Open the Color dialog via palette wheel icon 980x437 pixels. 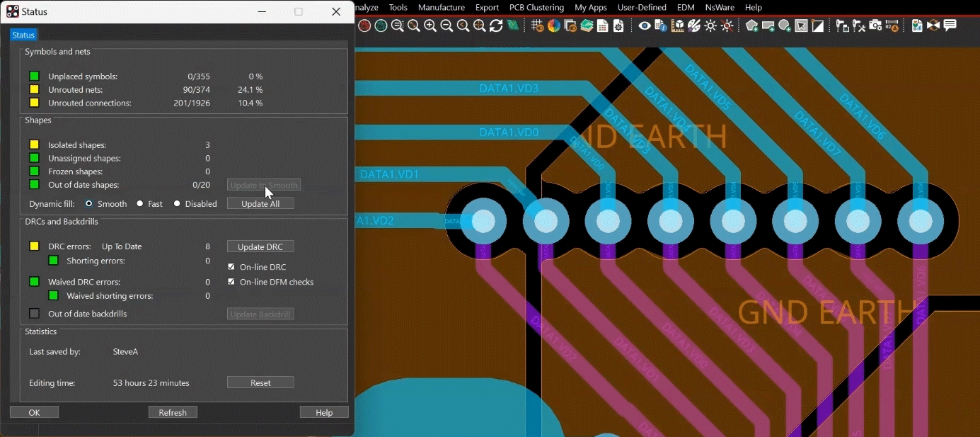(x=553, y=25)
